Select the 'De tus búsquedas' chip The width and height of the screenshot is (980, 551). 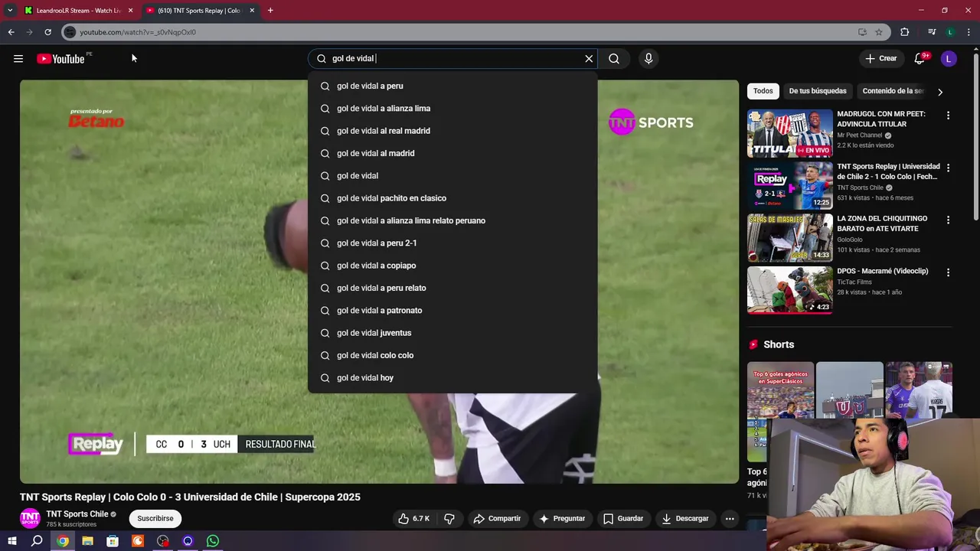click(x=818, y=91)
